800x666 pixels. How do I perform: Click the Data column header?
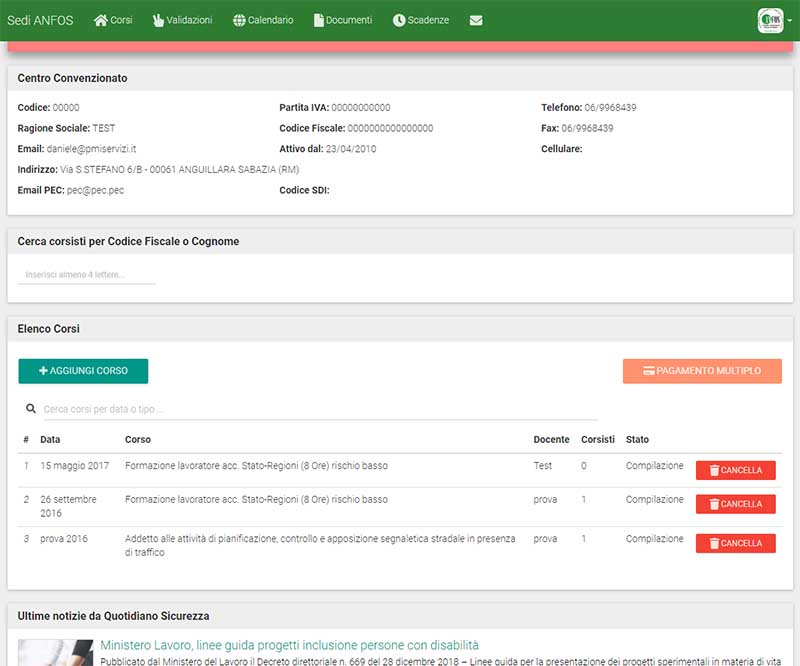[50, 439]
